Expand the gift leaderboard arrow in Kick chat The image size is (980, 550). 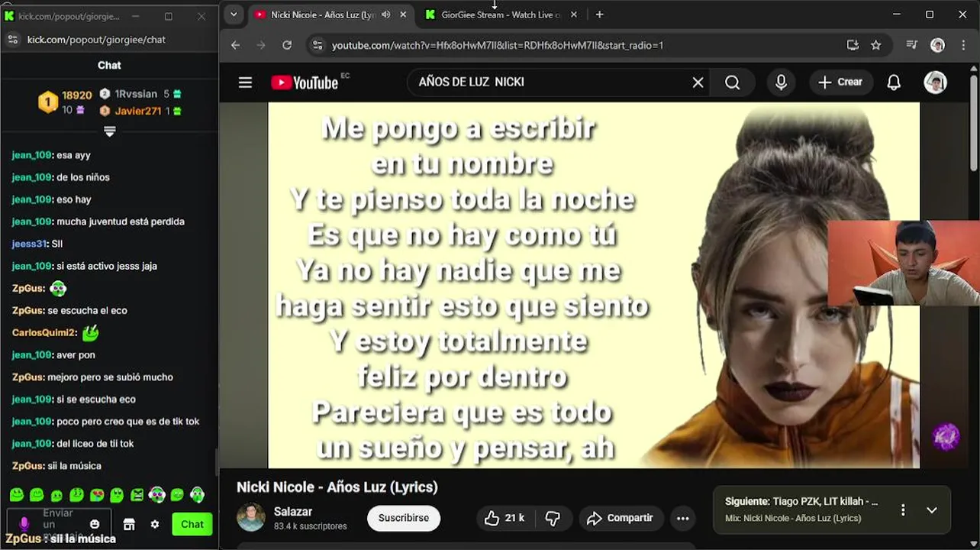point(110,131)
